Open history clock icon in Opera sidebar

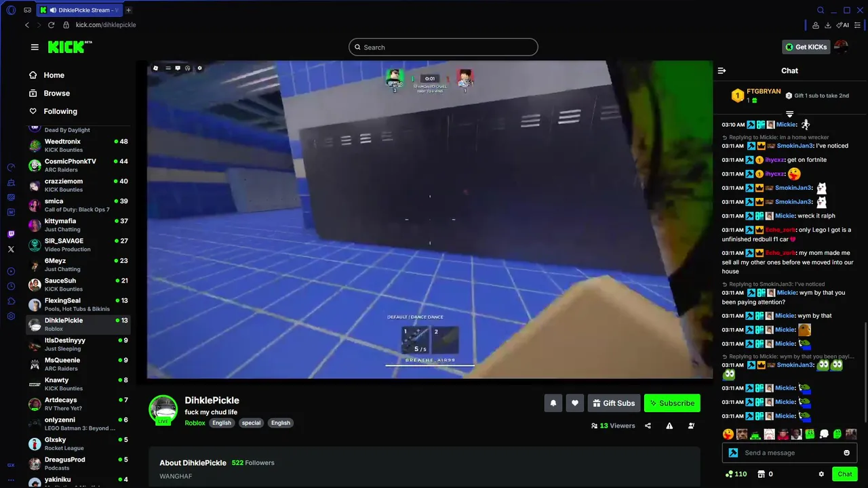point(11,286)
